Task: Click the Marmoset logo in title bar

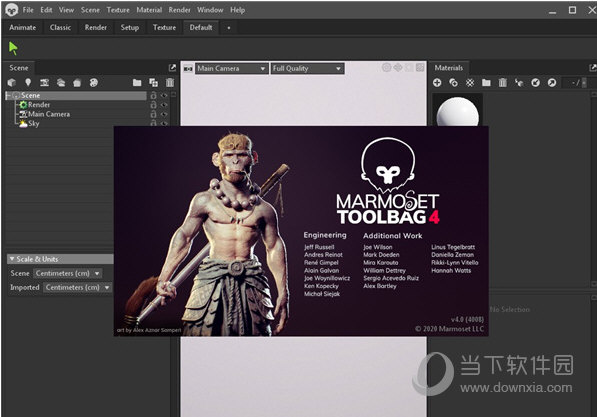Action: point(11,10)
